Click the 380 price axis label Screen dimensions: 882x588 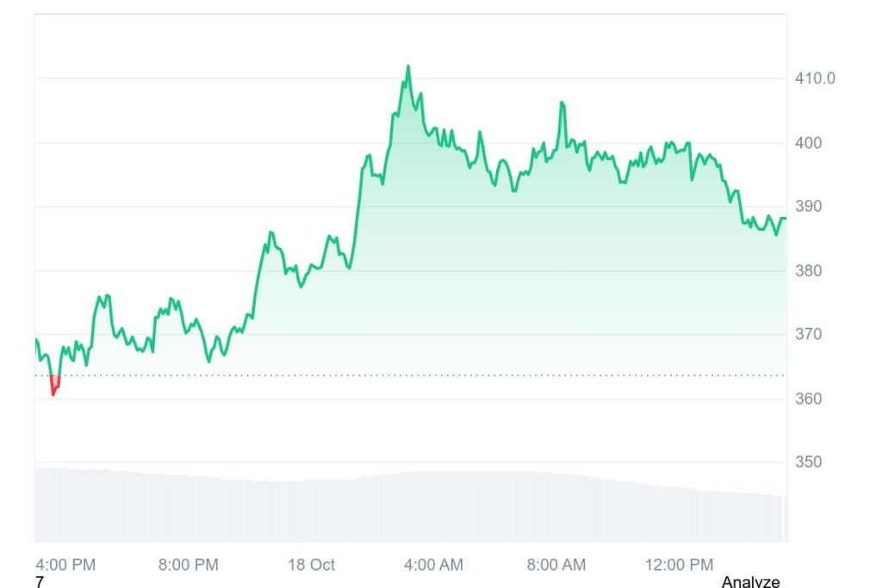pyautogui.click(x=808, y=270)
